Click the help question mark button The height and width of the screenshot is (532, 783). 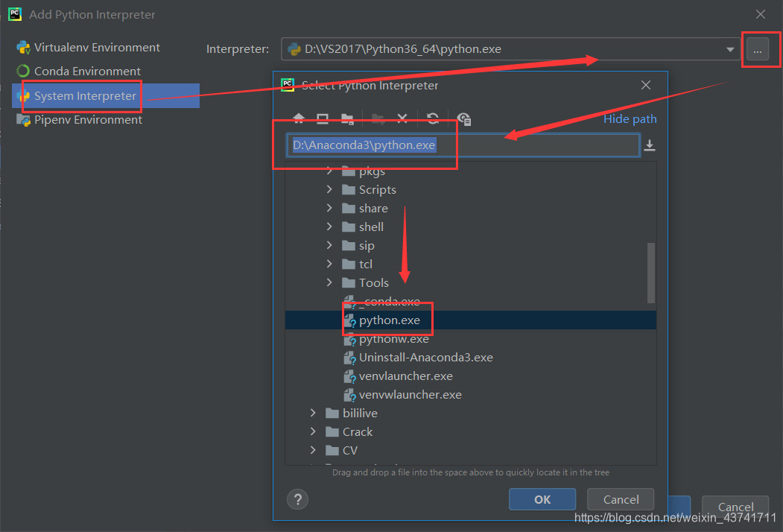tap(297, 499)
